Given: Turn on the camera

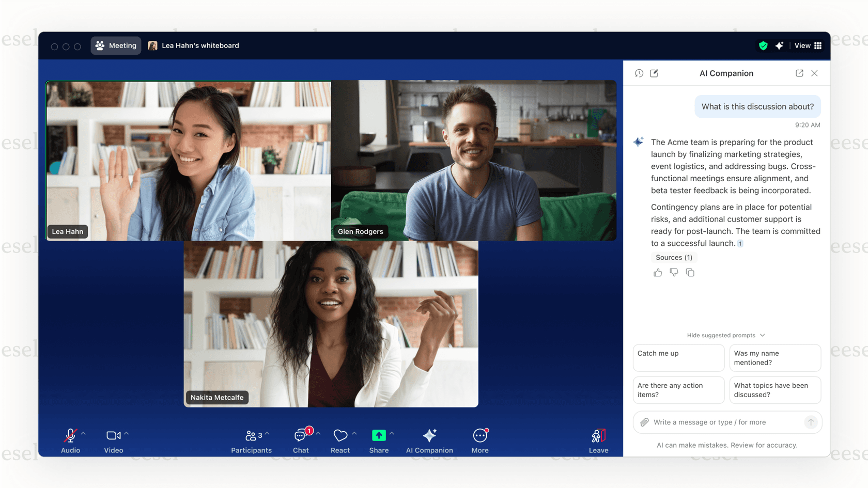Looking at the screenshot, I should pos(113,436).
